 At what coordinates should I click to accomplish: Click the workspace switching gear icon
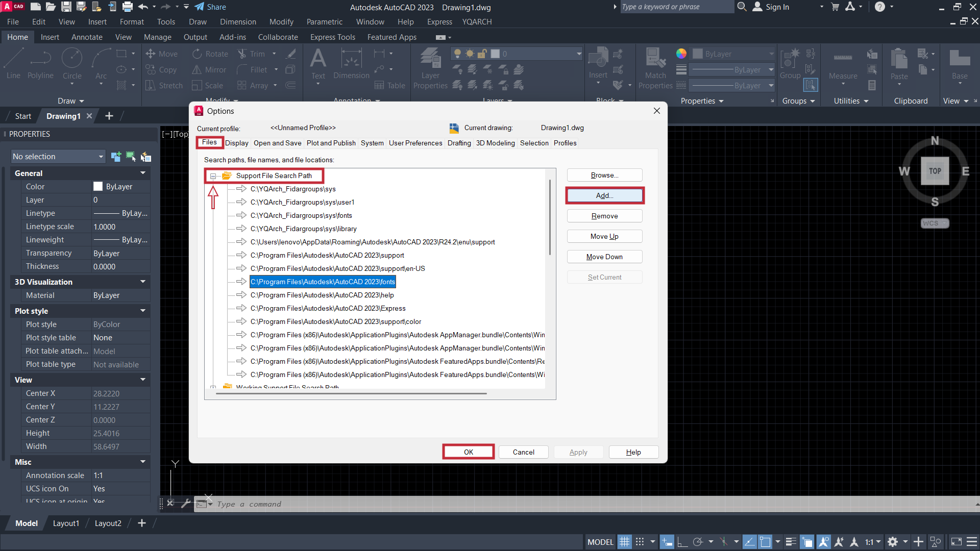tap(893, 542)
